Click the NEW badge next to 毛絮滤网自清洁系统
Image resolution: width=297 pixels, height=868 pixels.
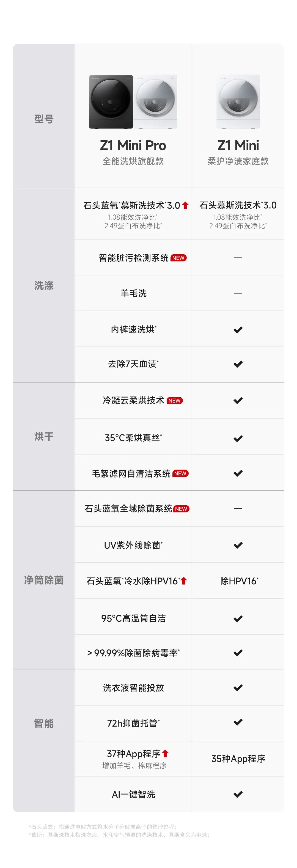pyautogui.click(x=180, y=473)
